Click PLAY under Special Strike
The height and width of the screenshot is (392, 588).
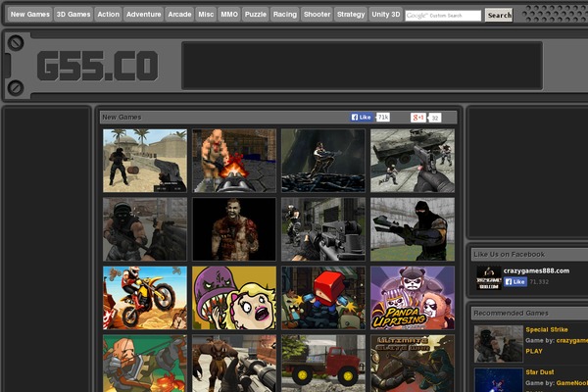pos(534,352)
